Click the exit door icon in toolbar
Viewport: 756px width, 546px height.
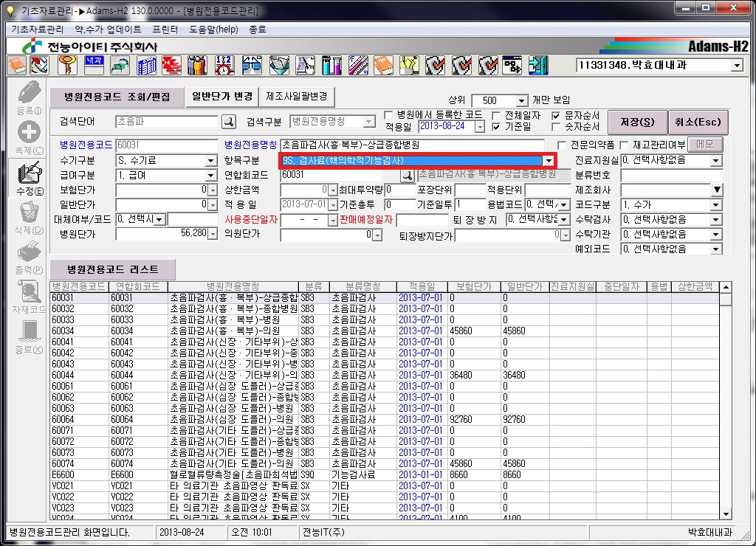pos(538,66)
